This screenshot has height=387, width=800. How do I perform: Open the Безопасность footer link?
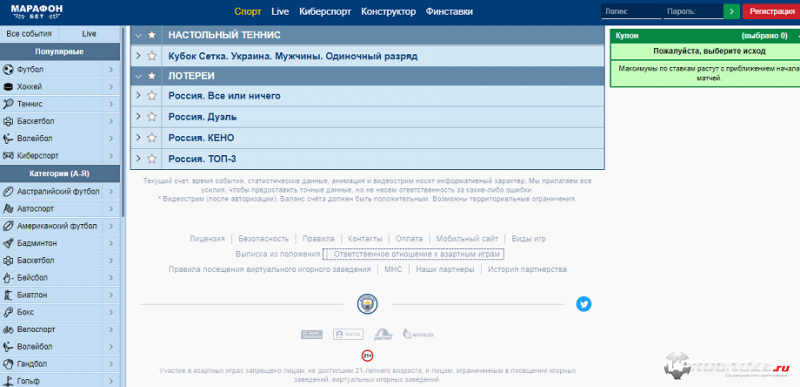(x=263, y=239)
